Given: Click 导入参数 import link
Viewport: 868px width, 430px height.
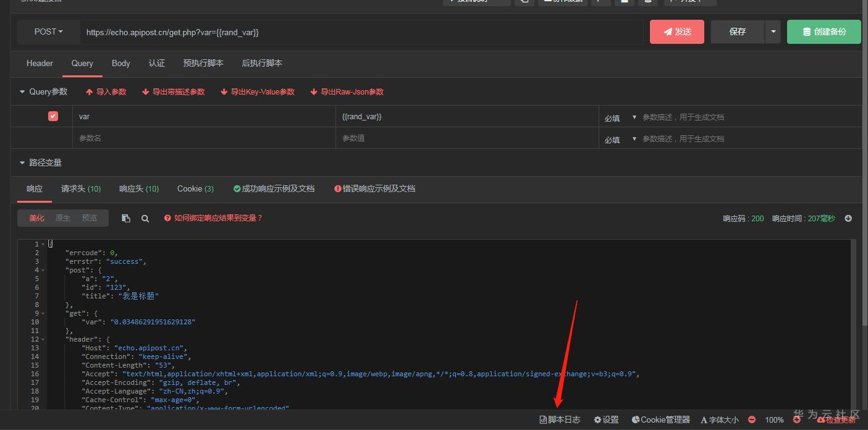Looking at the screenshot, I should pos(106,91).
